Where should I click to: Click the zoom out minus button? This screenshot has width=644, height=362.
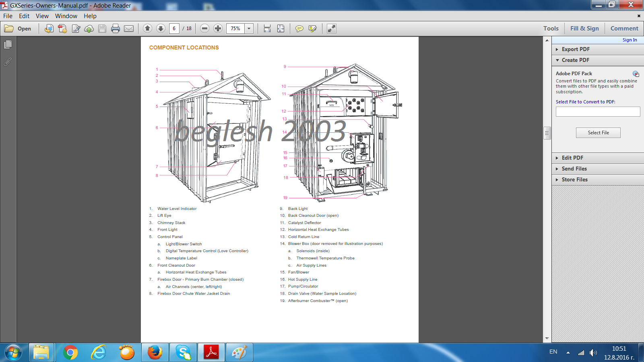[x=204, y=29]
